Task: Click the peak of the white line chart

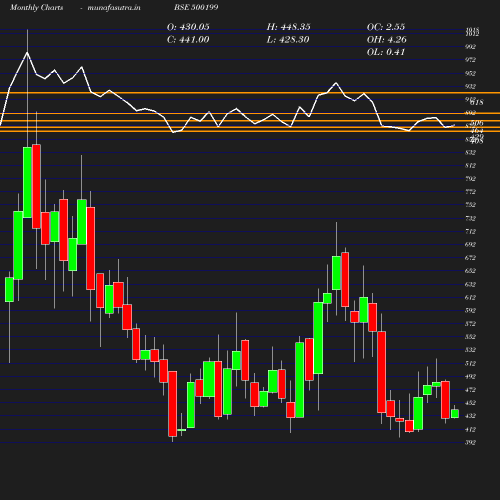Action: tap(27, 52)
